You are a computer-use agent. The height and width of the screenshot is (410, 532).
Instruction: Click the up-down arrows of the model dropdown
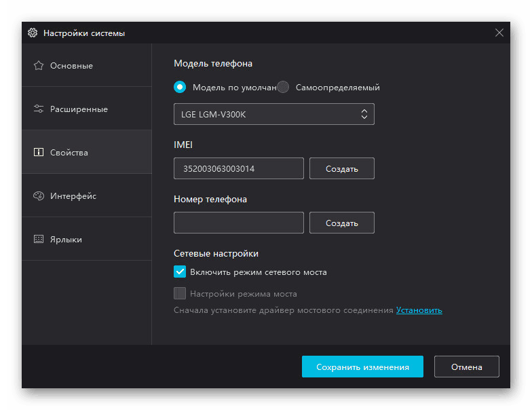click(x=364, y=114)
